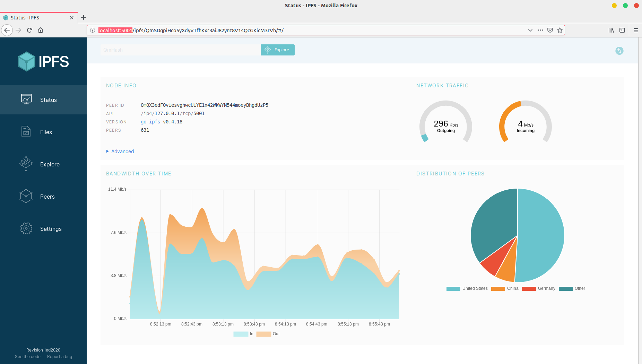Toggle the Other legend swatch
The image size is (642, 364).
coord(565,288)
